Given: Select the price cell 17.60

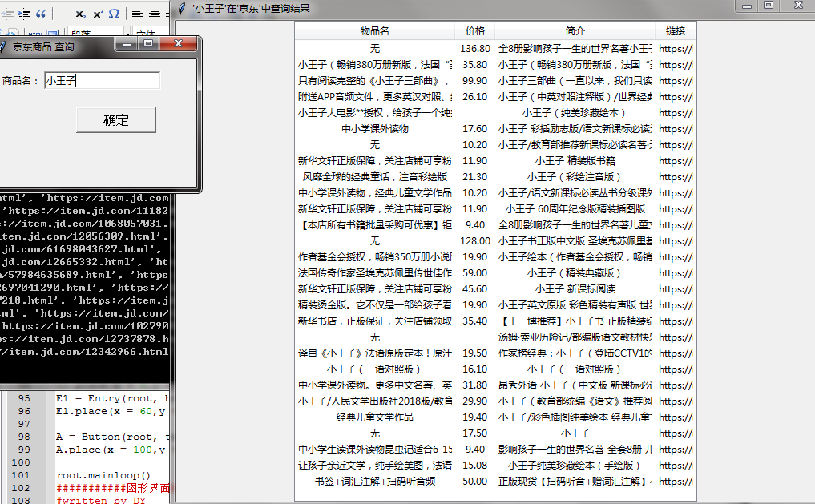Looking at the screenshot, I should 475,128.
